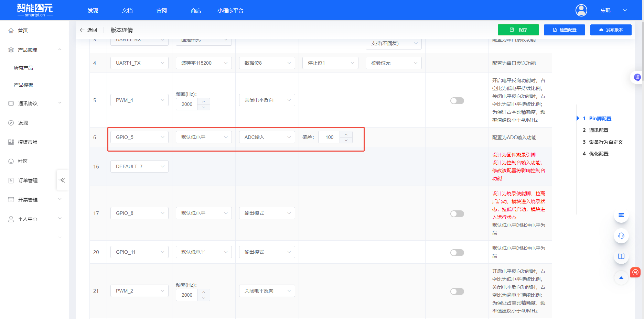Click the 偏差 value input field
The image size is (644, 319).
coord(329,137)
